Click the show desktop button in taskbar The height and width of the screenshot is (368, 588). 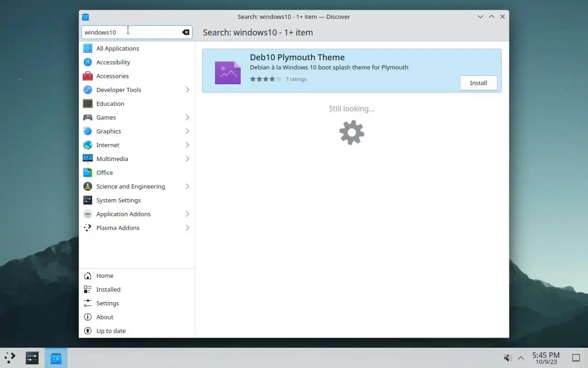pyautogui.click(x=576, y=358)
